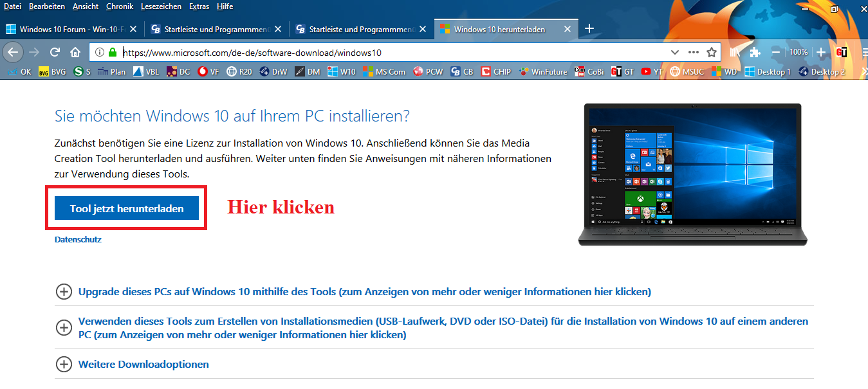Open the S bookmark with green icon
Screen dimensions: 868x389
82,72
